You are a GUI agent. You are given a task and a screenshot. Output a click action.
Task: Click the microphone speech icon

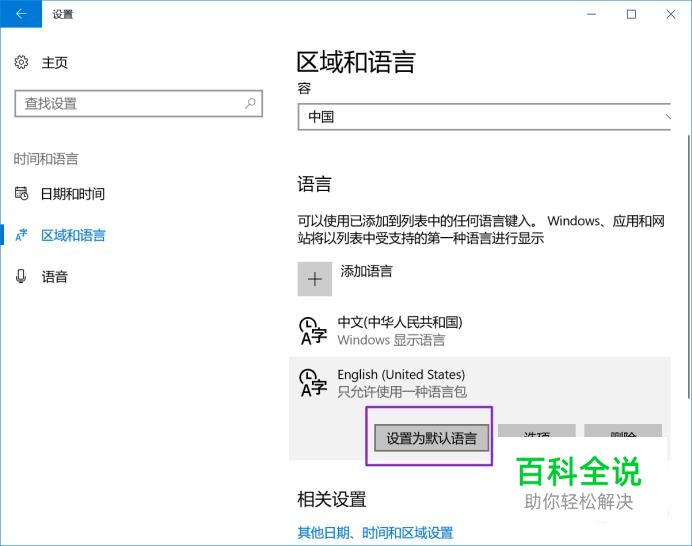(21, 276)
